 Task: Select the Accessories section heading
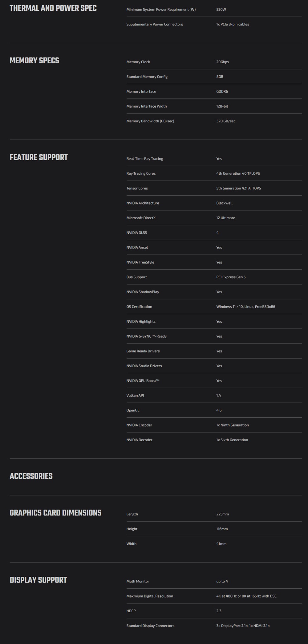(x=31, y=476)
